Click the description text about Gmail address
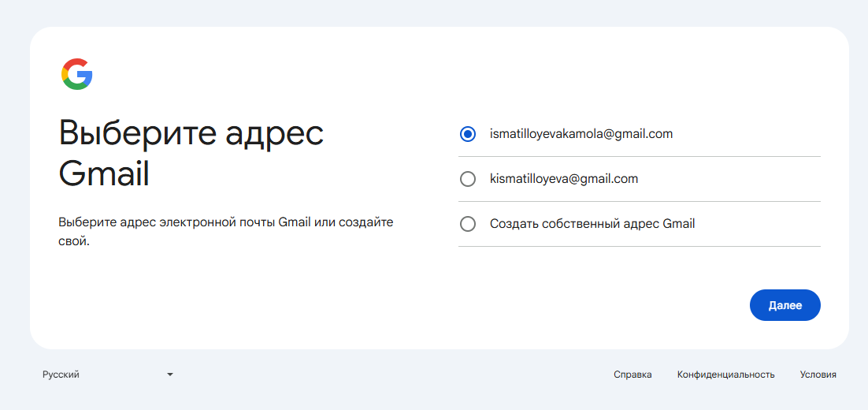Image resolution: width=868 pixels, height=410 pixels. [x=226, y=232]
